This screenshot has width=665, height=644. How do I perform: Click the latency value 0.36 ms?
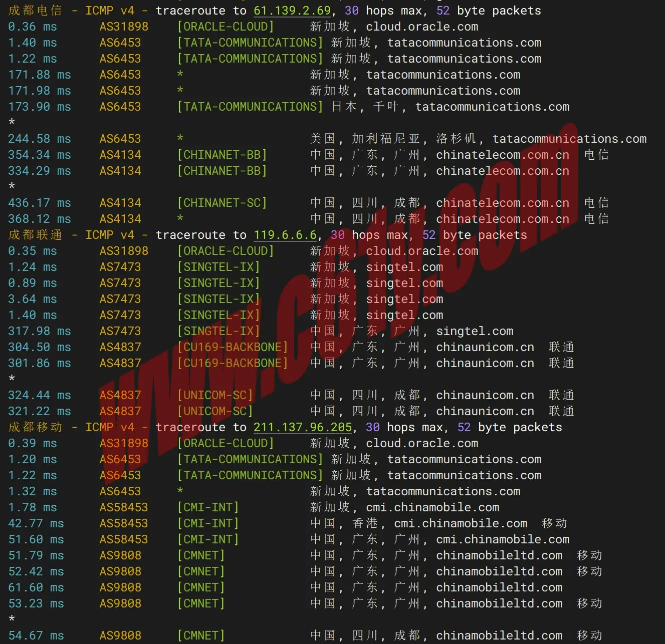tap(33, 27)
